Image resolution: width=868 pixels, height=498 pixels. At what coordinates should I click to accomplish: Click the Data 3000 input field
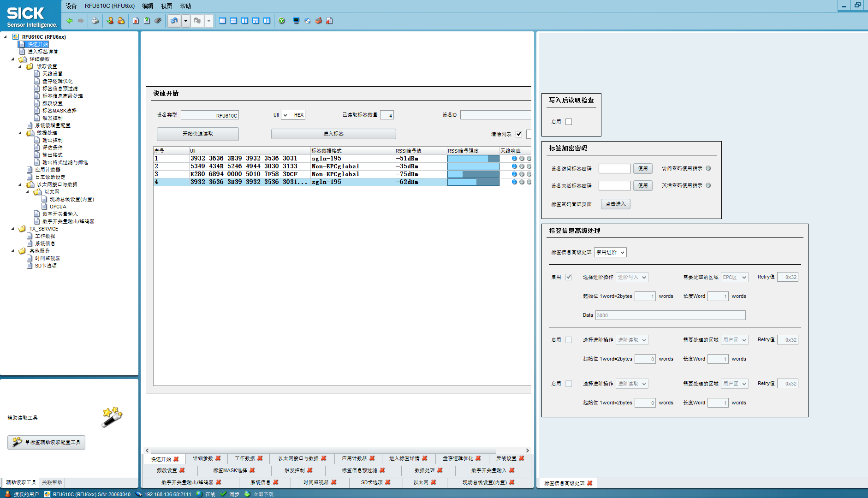click(670, 315)
